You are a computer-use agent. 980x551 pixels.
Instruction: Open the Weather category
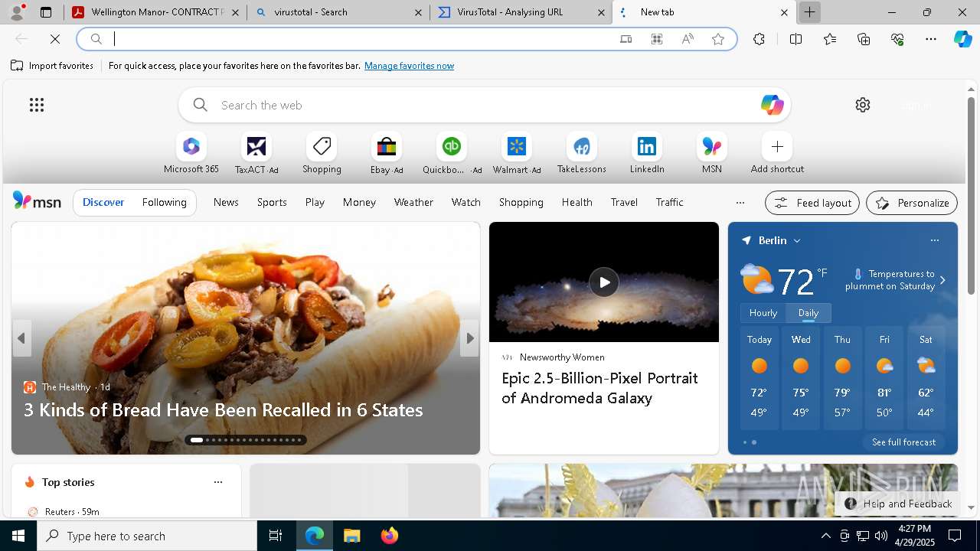413,202
